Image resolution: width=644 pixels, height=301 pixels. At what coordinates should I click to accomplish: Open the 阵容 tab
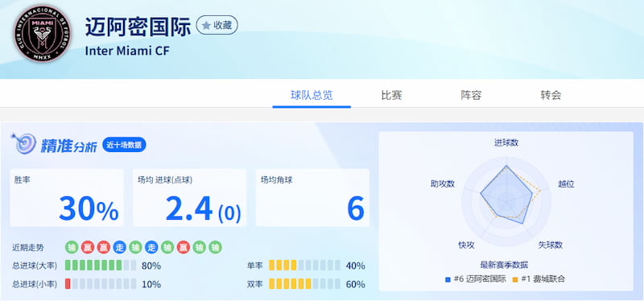pos(471,96)
